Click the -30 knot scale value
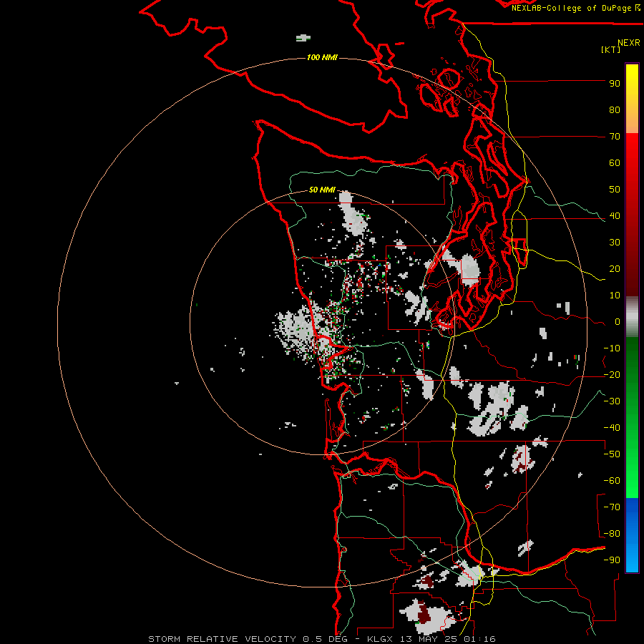 tap(612, 401)
